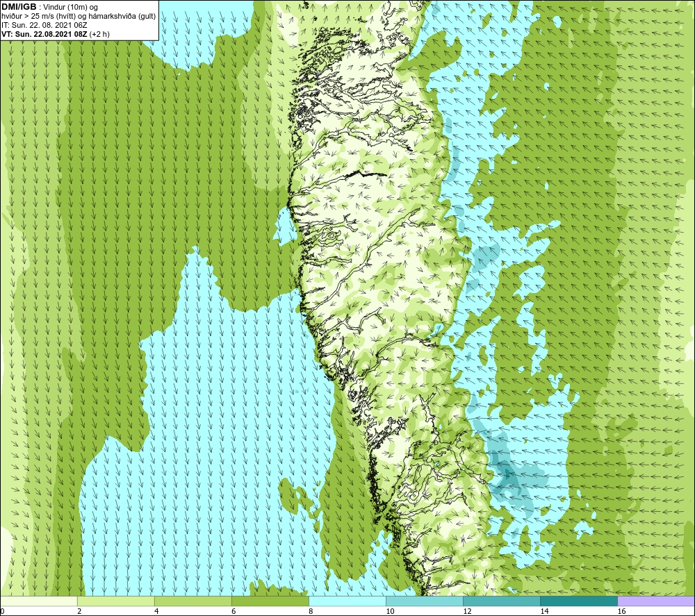Click the 'IT: Sun. 22. 08. 2021 06Z' line
The height and width of the screenshot is (616, 695).
[x=44, y=25]
